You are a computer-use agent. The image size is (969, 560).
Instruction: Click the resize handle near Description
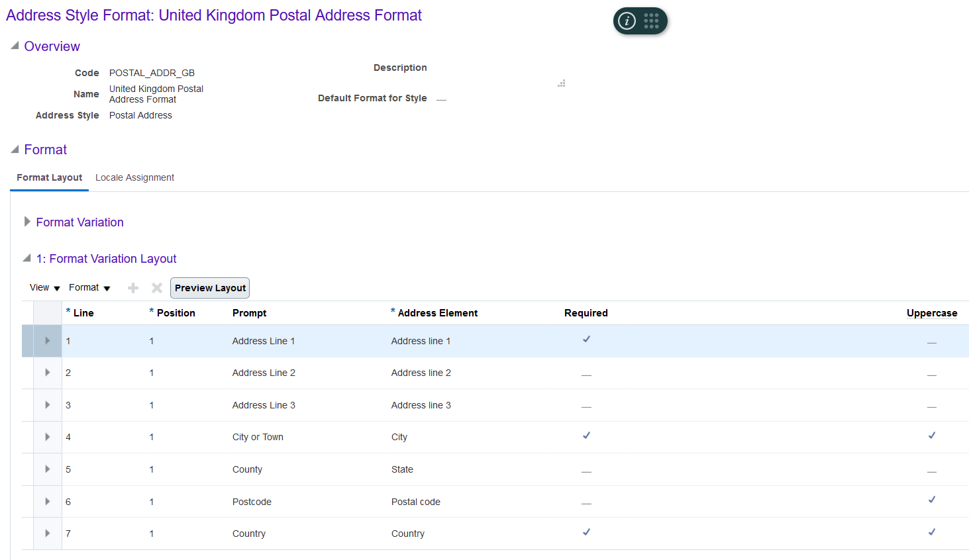(561, 83)
